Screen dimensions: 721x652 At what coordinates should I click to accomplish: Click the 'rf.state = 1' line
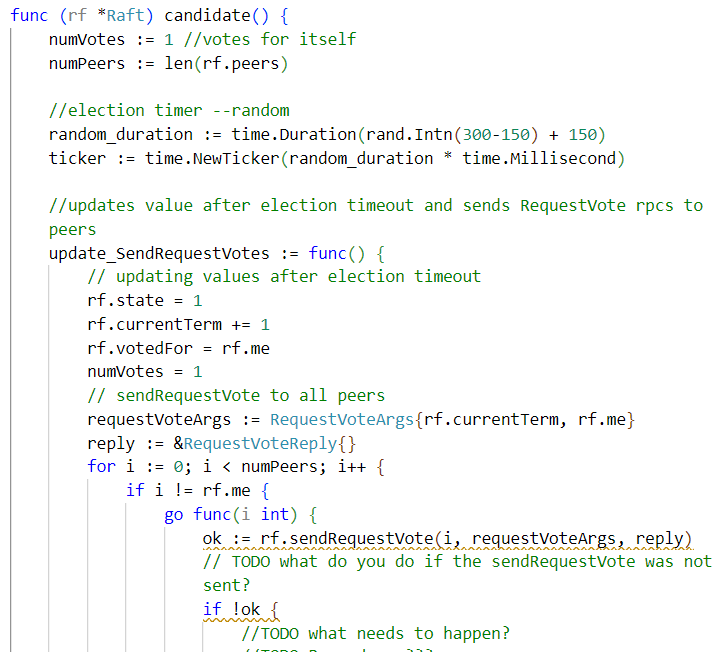click(x=144, y=300)
